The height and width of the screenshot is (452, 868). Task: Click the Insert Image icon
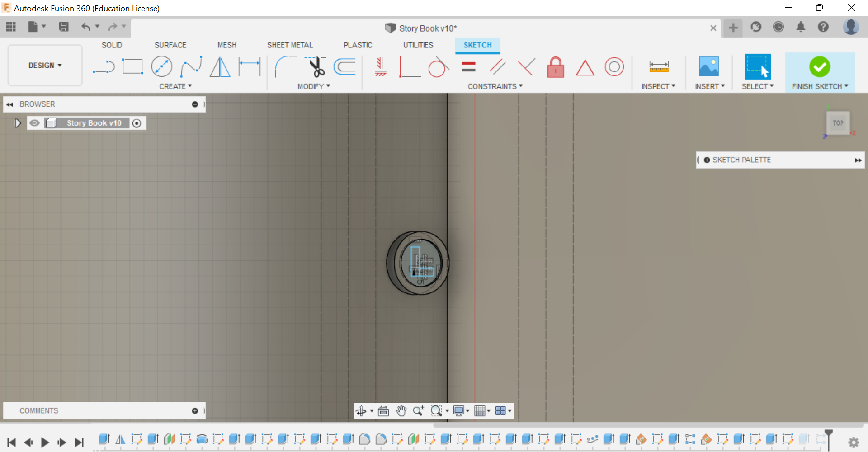coord(709,67)
